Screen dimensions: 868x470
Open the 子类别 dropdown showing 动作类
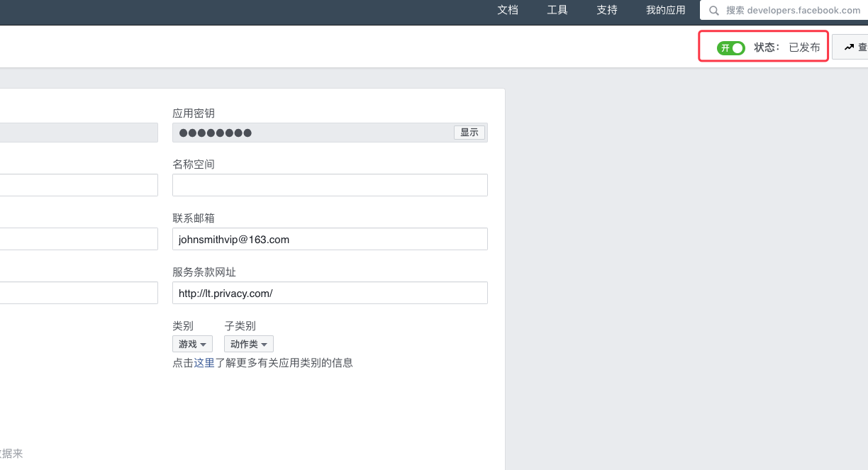[248, 344]
